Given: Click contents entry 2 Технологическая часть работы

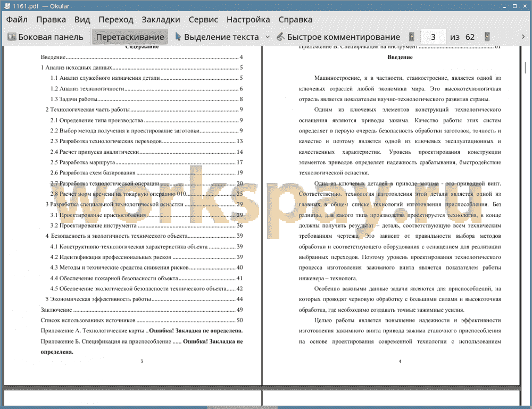Looking at the screenshot, I should (x=144, y=110).
